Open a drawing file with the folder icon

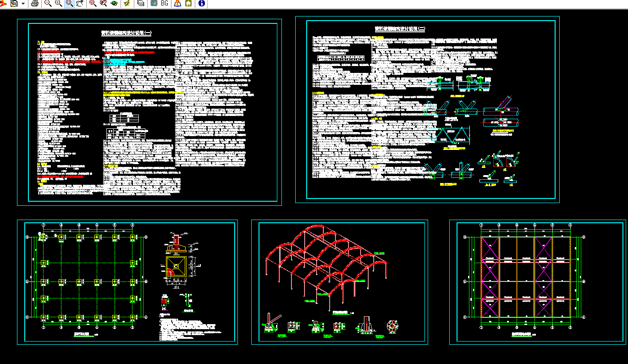pyautogui.click(x=14, y=3)
